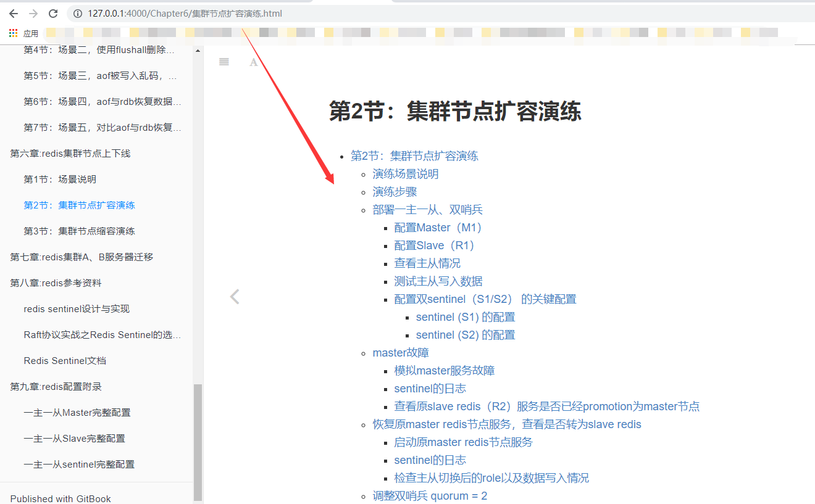Open chapter 第六章:redis集群节点上下线
Screen dimensions: 815x504
(70, 153)
